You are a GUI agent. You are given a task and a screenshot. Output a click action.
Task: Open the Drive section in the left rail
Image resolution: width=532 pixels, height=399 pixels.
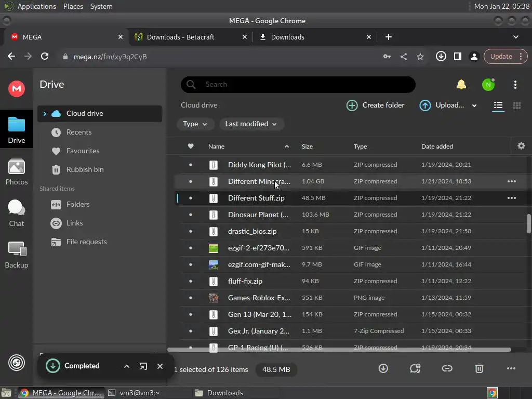(x=16, y=129)
